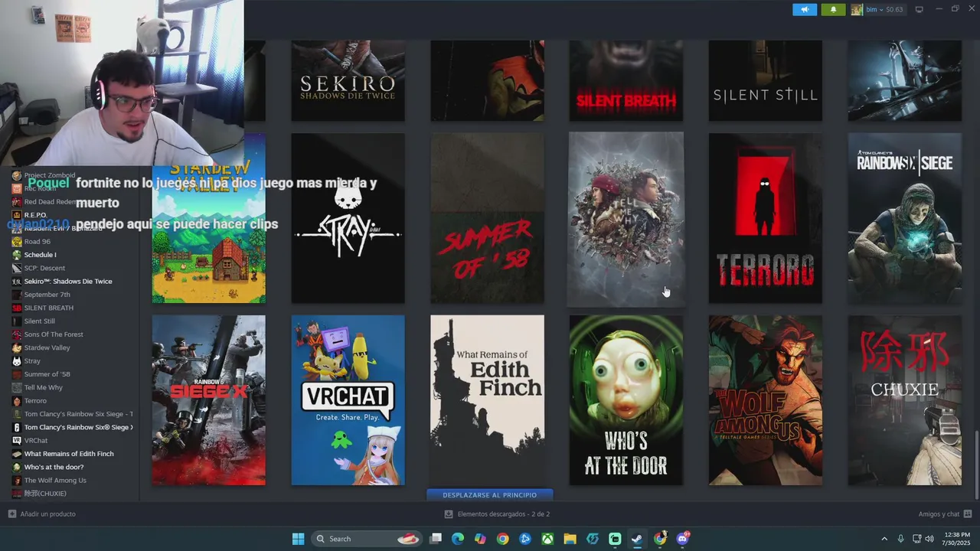Viewport: 980px width, 551px height.
Task: Open the Terroro game cover
Action: (766, 218)
